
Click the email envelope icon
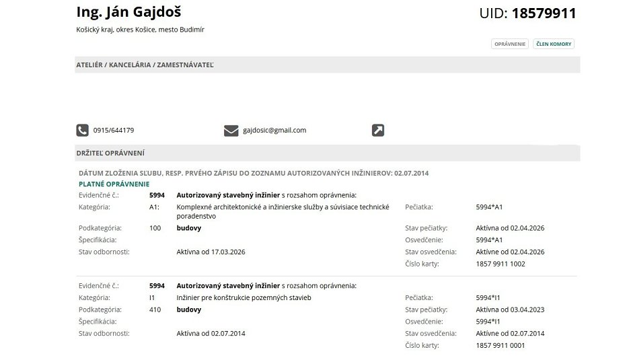[x=231, y=131]
